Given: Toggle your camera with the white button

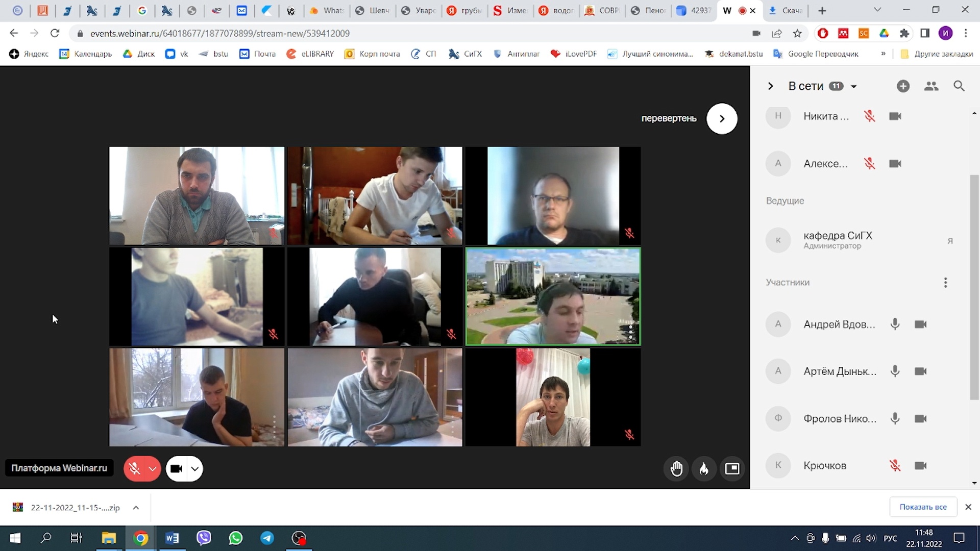Looking at the screenshot, I should point(177,468).
